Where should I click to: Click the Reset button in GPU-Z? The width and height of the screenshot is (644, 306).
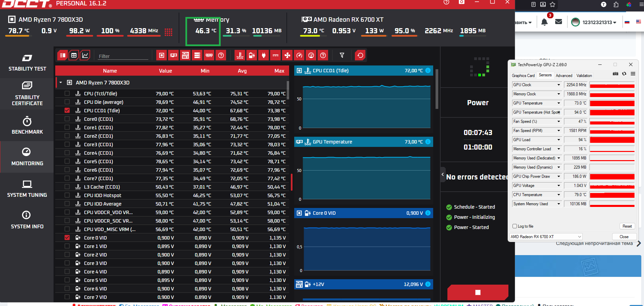point(627,226)
